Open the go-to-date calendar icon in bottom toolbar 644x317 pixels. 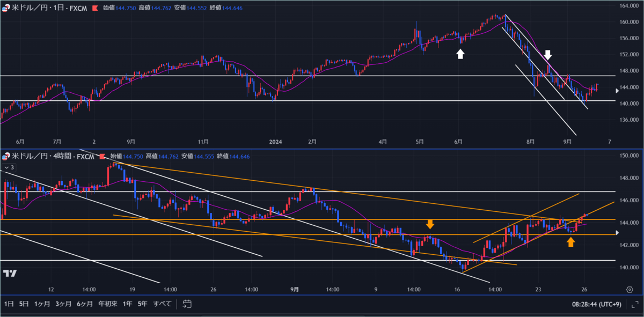point(186,303)
